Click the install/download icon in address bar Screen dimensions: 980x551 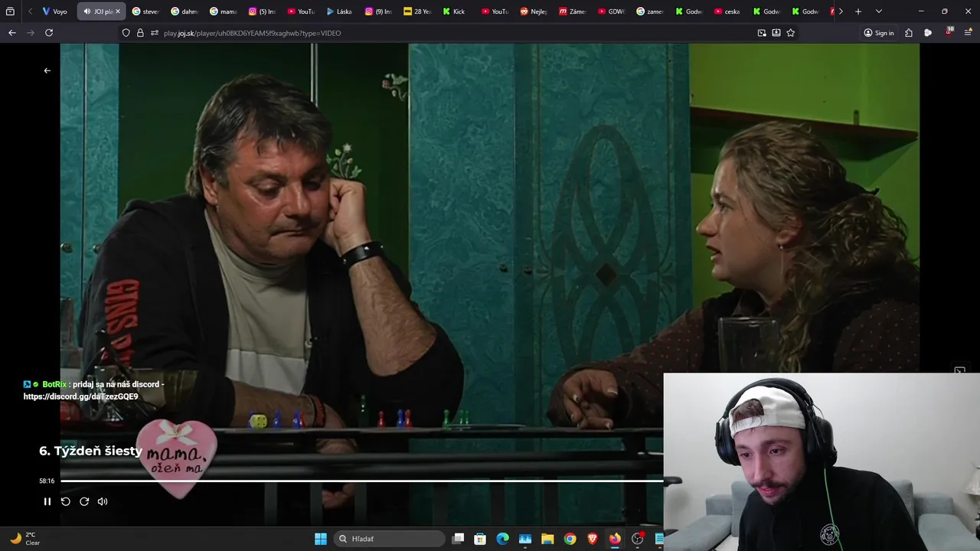pyautogui.click(x=776, y=33)
